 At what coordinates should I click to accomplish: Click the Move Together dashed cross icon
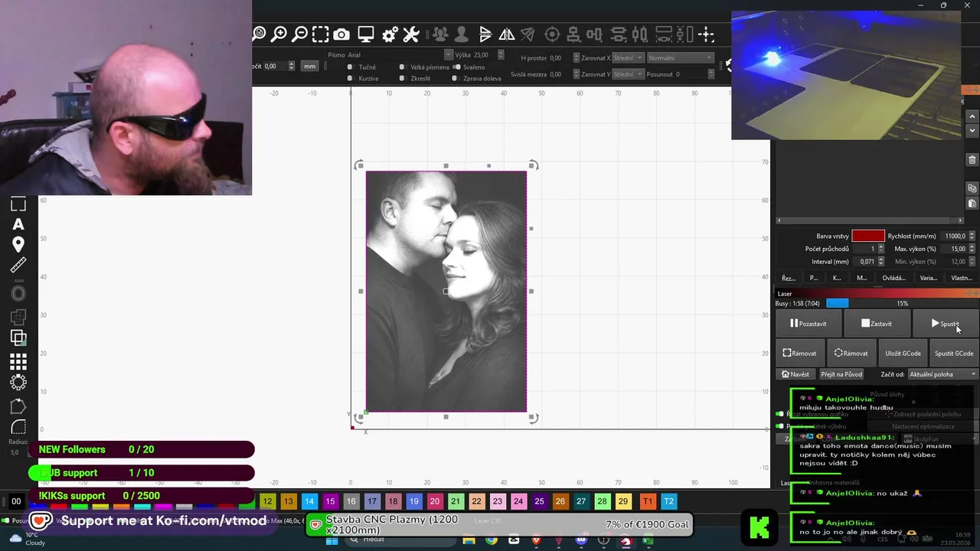[707, 34]
